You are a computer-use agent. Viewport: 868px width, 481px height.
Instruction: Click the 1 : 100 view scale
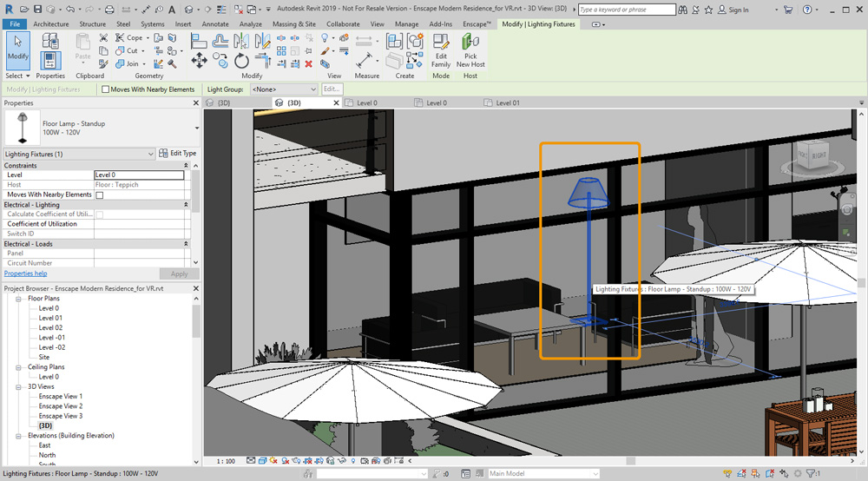[226, 460]
